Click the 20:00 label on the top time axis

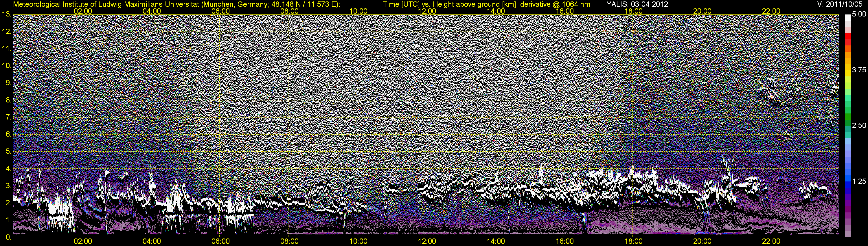pyautogui.click(x=702, y=11)
